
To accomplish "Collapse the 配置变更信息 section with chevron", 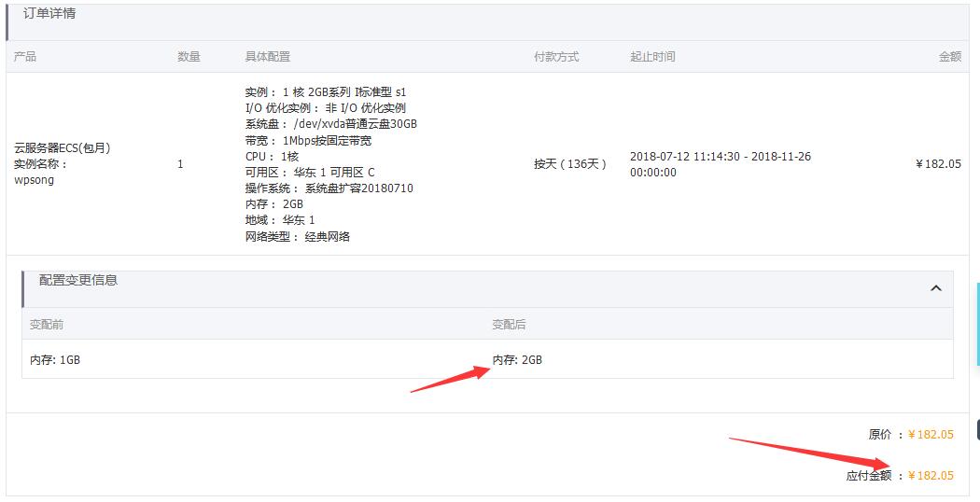I will pyautogui.click(x=935, y=288).
